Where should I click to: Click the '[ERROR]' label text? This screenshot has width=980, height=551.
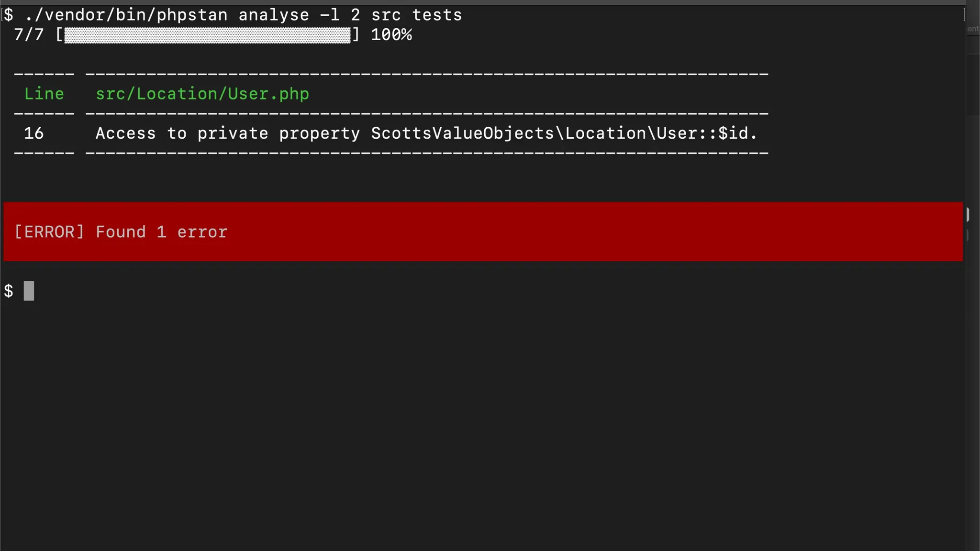49,232
